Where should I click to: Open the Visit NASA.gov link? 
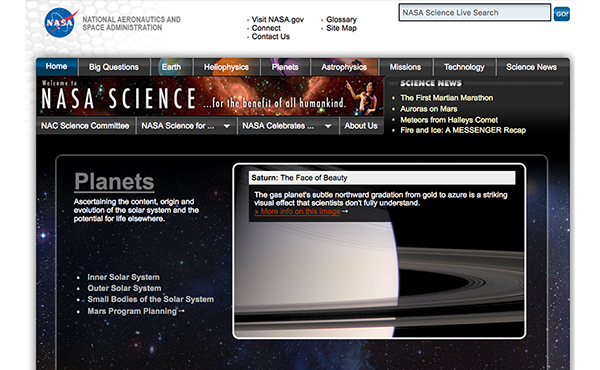277,20
